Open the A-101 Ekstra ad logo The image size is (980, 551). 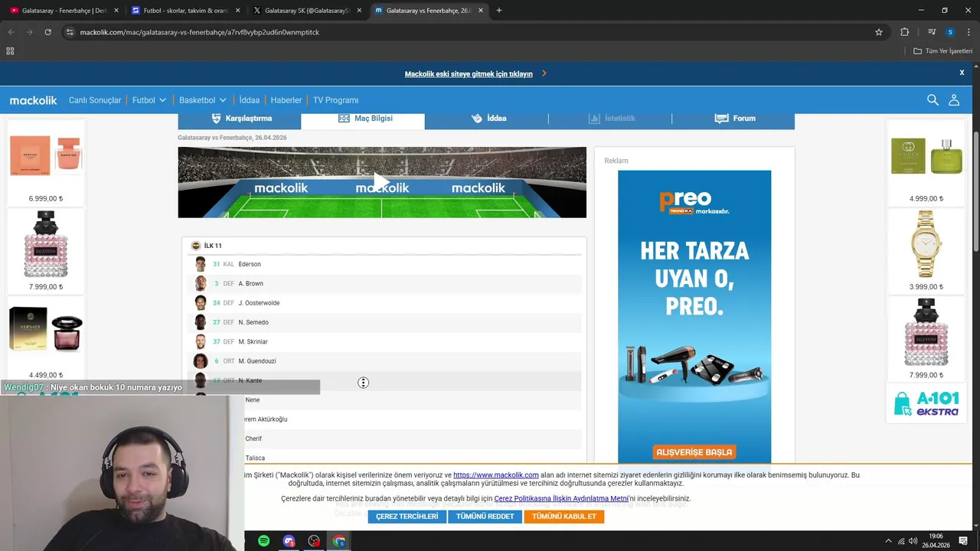point(926,403)
